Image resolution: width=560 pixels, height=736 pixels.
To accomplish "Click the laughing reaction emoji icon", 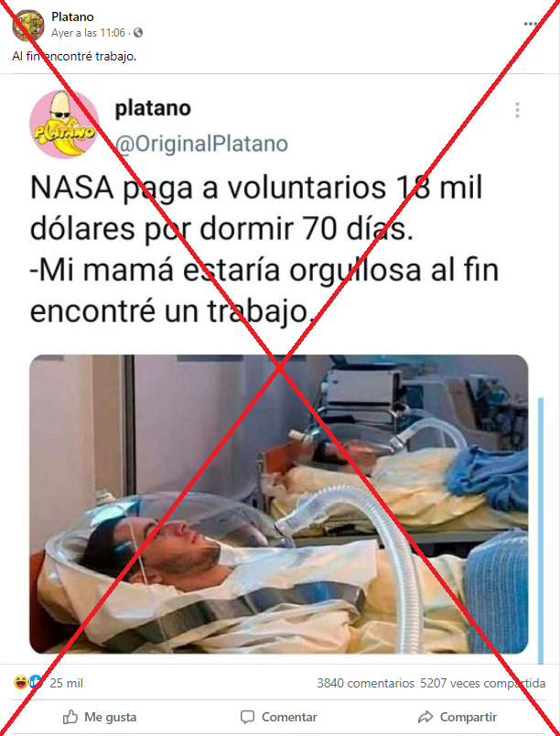I will [x=21, y=682].
